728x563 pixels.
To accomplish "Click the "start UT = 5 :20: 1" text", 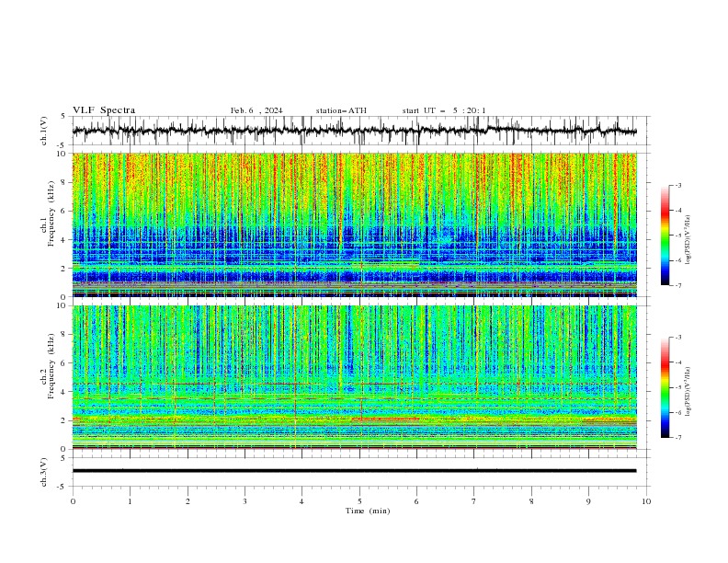I will click(x=444, y=110).
